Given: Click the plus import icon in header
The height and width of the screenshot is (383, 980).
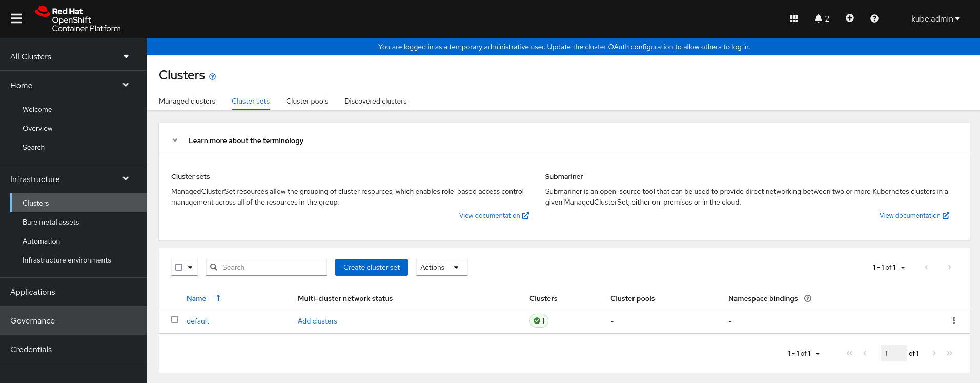Looking at the screenshot, I should (849, 18).
